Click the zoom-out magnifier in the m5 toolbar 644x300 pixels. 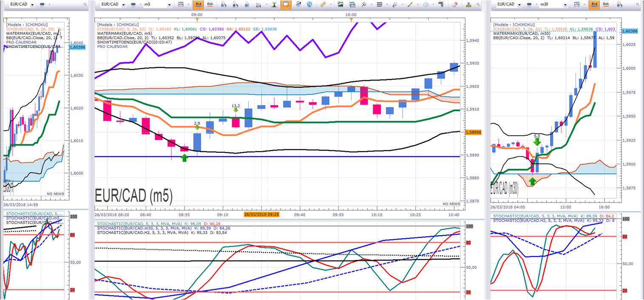[x=235, y=4]
